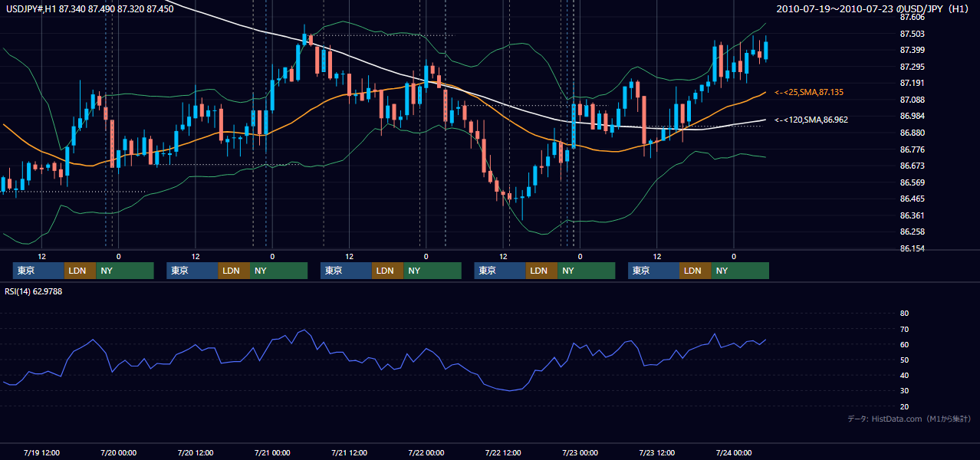Click RSI axis level 70
This screenshot has width=980, height=460.
tap(904, 329)
